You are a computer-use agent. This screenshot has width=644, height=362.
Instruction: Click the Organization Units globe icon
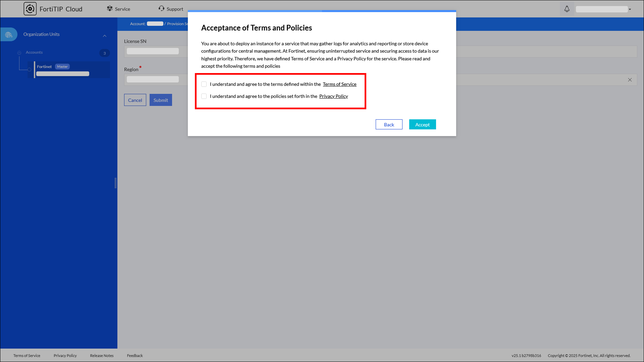9,35
